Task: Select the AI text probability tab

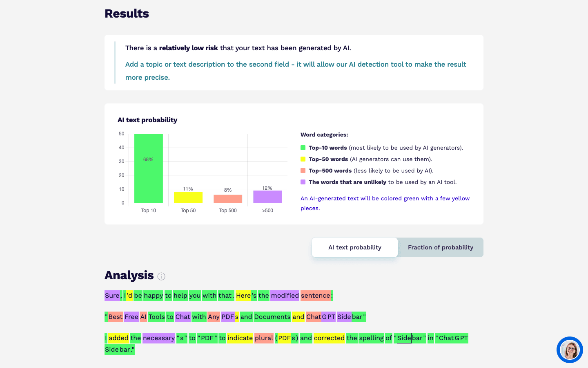Action: pos(355,247)
